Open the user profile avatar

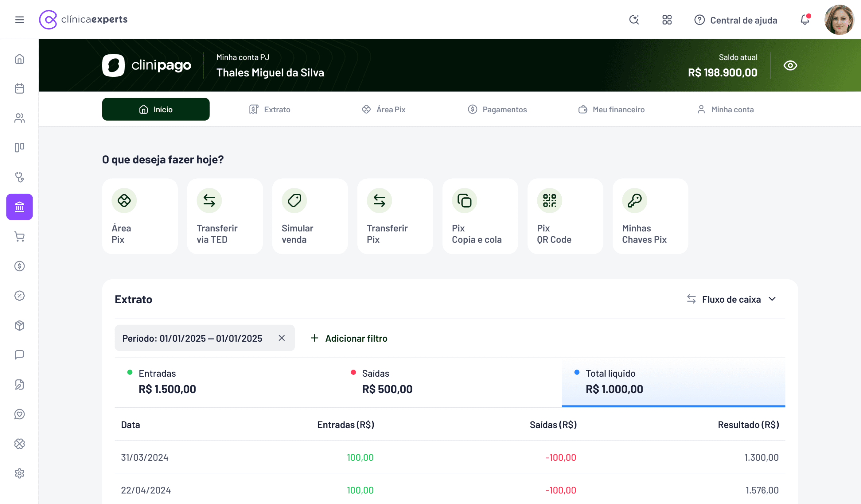pos(839,20)
